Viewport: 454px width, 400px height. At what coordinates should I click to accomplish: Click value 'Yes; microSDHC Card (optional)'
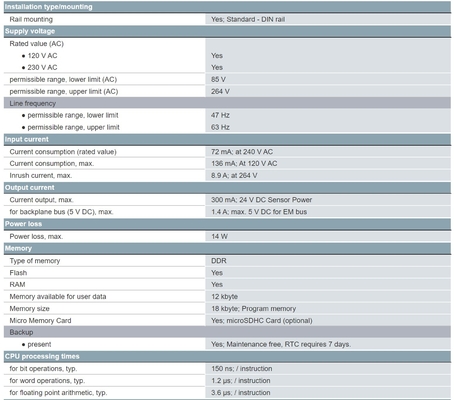click(262, 320)
